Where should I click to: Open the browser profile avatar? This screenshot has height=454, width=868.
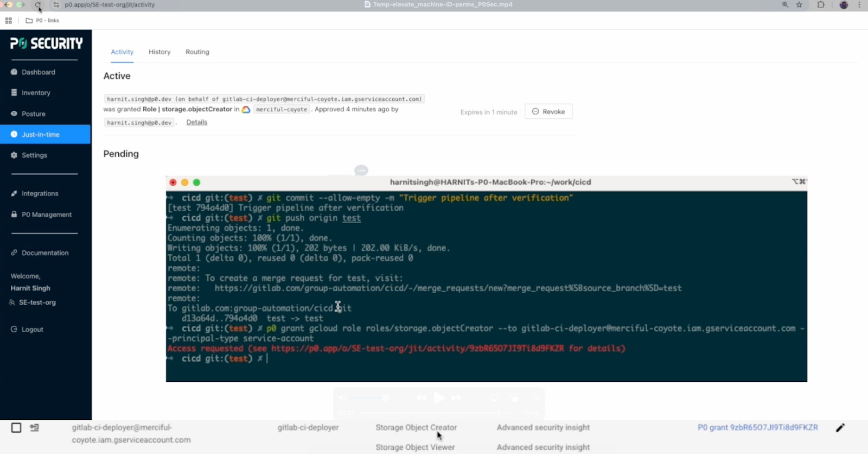click(x=844, y=4)
